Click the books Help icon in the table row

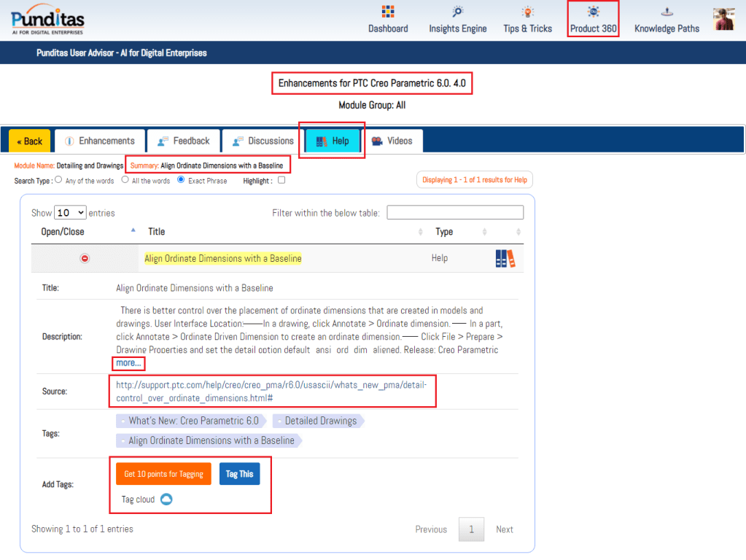[x=505, y=259]
